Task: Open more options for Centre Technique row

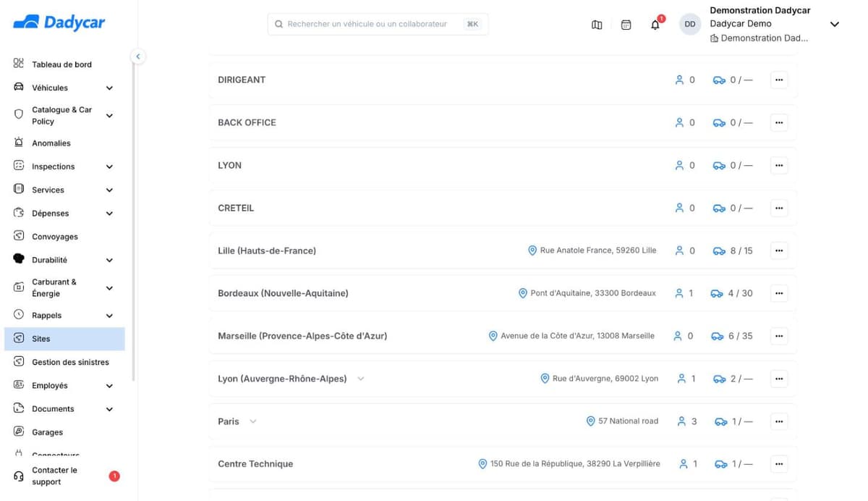Action: (779, 464)
